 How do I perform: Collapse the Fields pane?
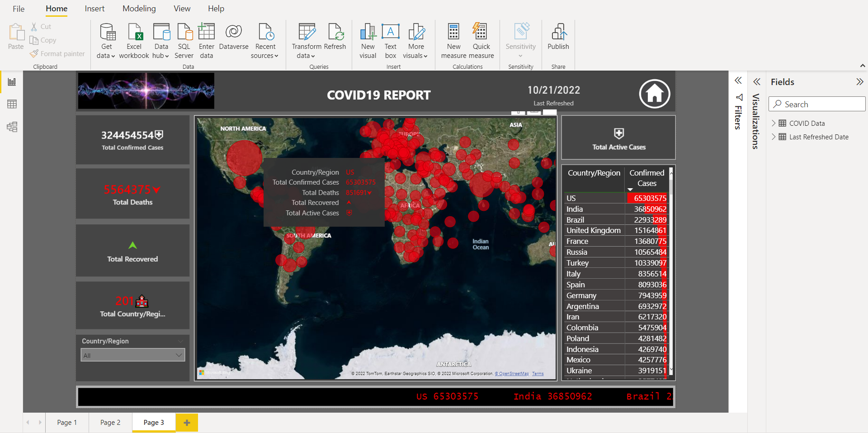tap(859, 82)
